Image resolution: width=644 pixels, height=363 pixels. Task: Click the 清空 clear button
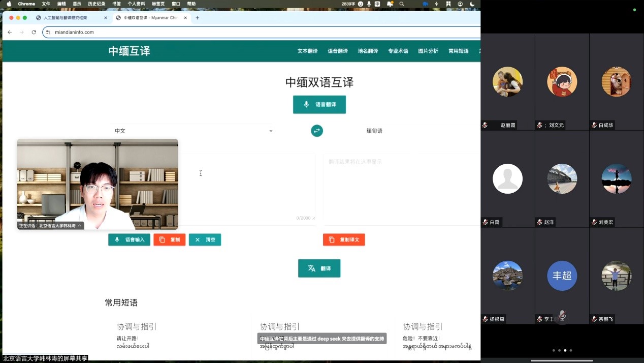[x=205, y=239]
